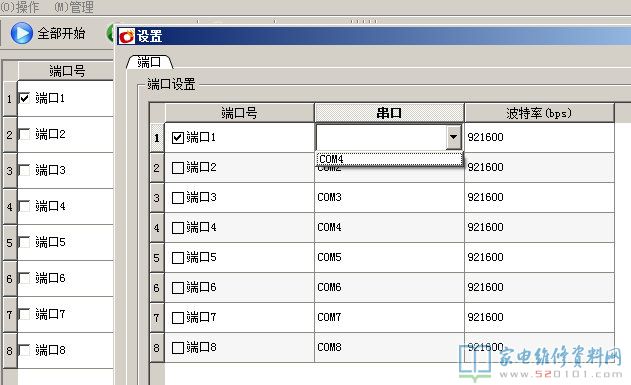Select the COM6 serial port cell
The image size is (631, 385).
(389, 288)
